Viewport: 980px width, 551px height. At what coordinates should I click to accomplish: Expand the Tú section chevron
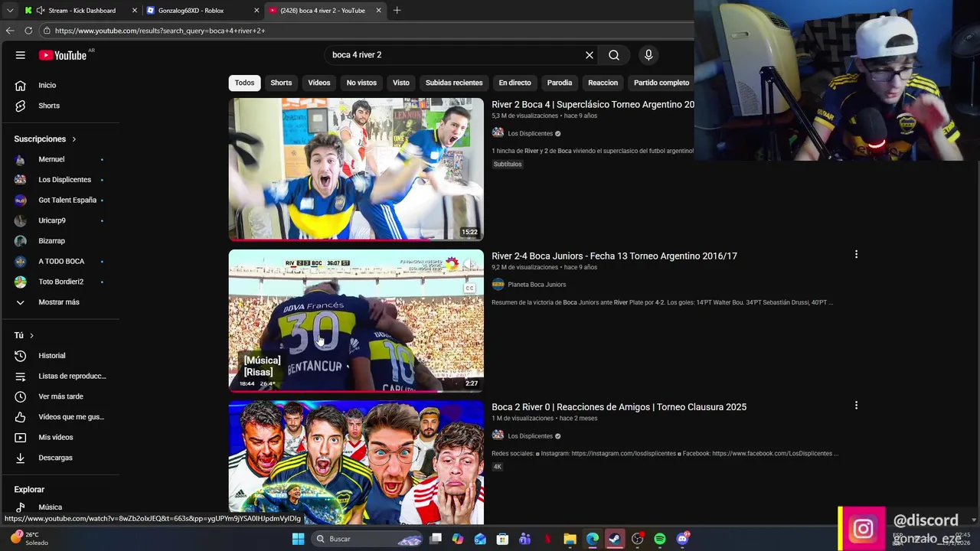coord(31,335)
